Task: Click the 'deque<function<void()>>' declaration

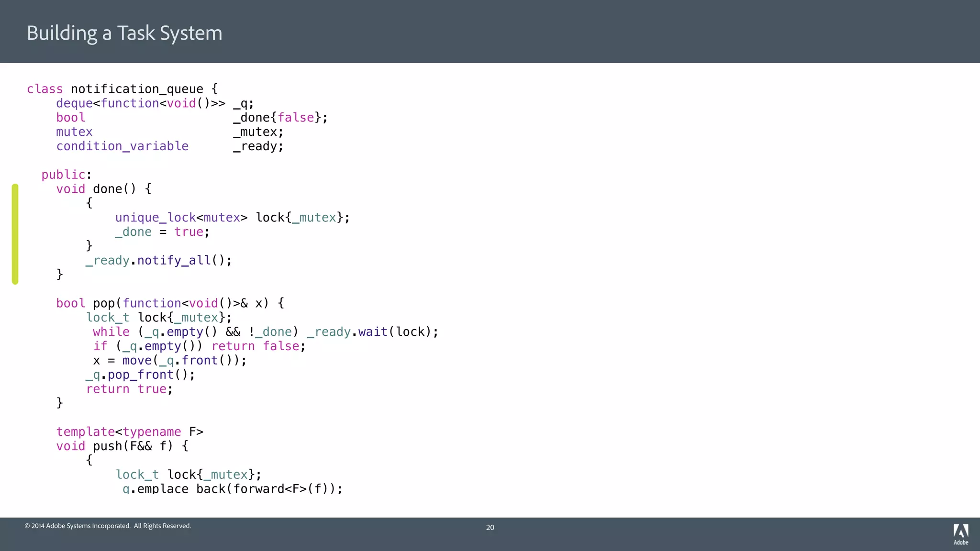Action: pyautogui.click(x=141, y=103)
